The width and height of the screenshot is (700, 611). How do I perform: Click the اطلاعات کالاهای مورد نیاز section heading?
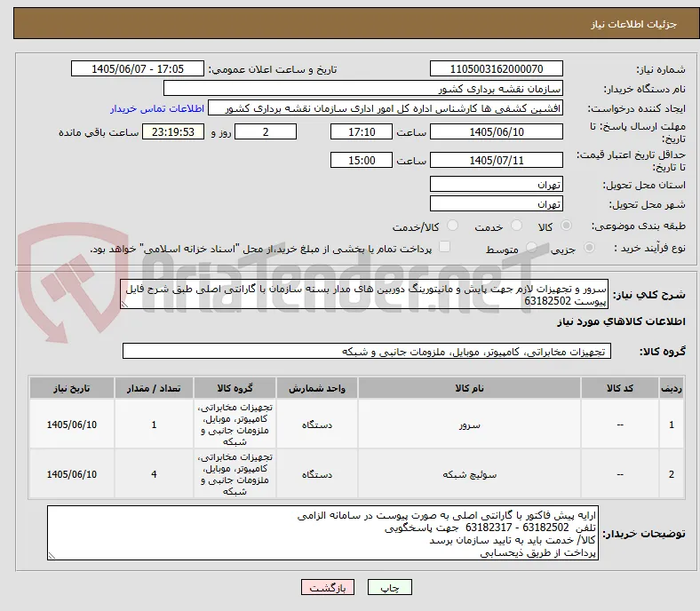(x=621, y=321)
